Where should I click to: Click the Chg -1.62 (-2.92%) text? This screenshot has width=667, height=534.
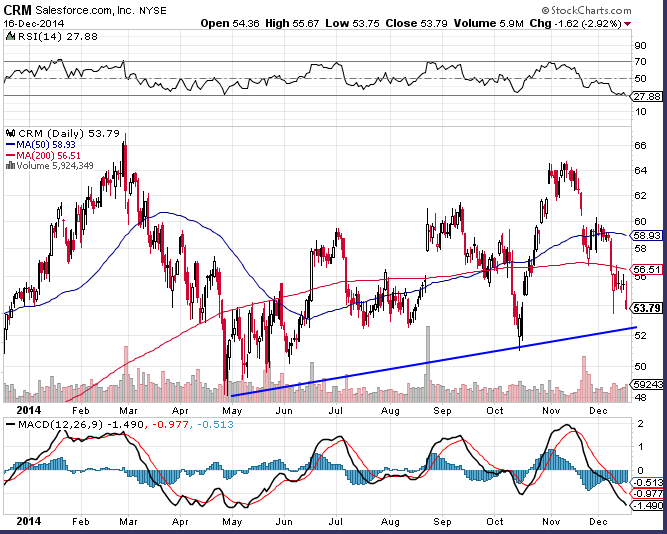pyautogui.click(x=576, y=23)
